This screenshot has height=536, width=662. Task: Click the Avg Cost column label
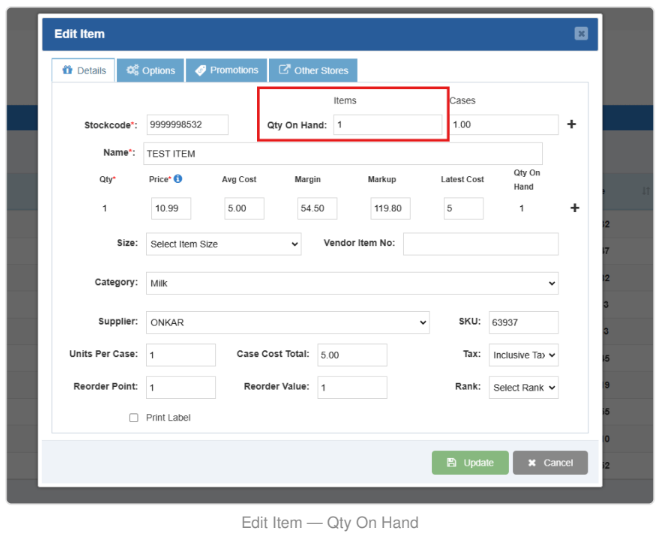[x=239, y=179]
